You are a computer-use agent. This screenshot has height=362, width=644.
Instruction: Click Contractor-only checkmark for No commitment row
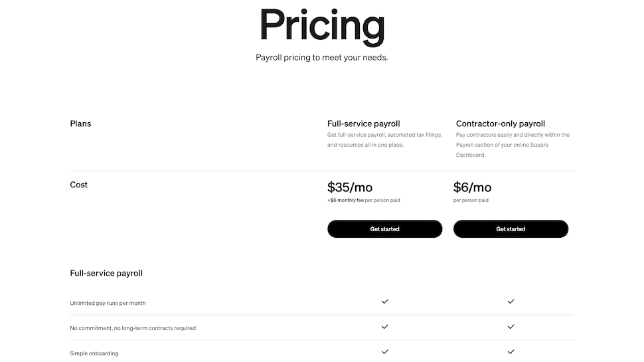pos(511,327)
